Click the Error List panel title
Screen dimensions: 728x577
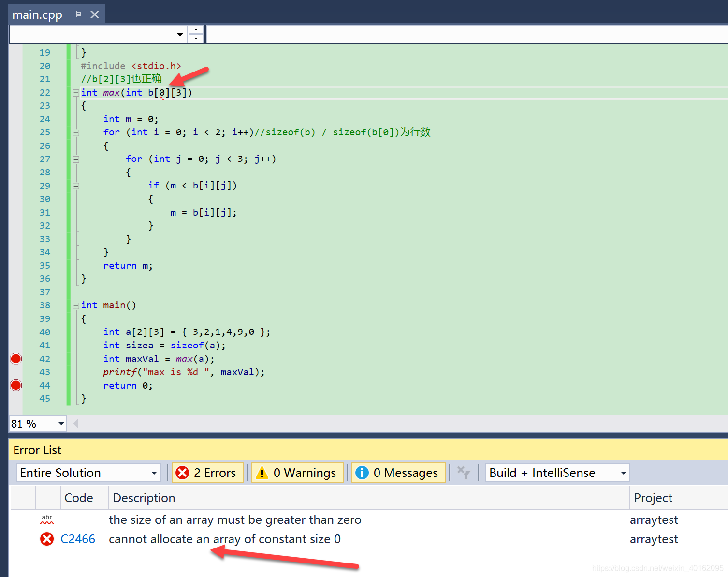tap(37, 450)
